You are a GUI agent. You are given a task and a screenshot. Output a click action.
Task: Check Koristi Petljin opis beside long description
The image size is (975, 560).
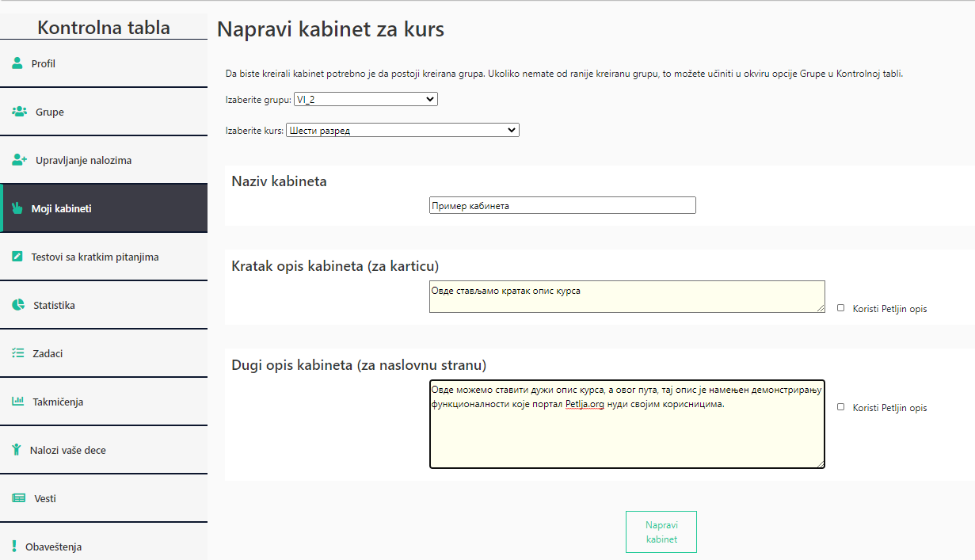click(842, 407)
